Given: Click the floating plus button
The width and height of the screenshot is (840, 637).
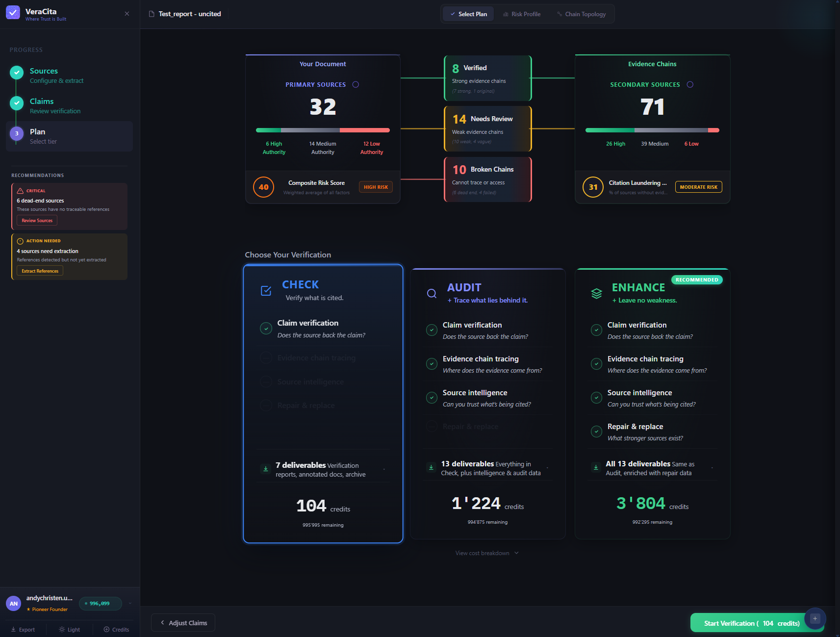Looking at the screenshot, I should tap(815, 618).
